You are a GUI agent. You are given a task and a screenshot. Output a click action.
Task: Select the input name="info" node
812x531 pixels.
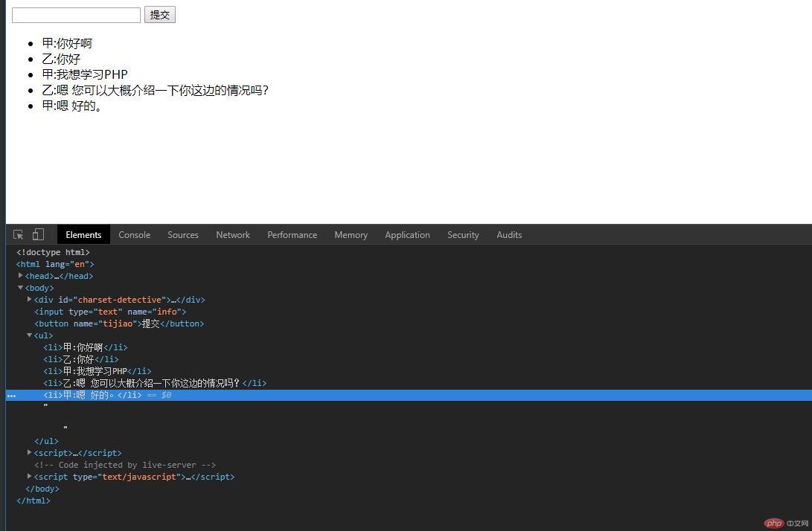tap(110, 312)
